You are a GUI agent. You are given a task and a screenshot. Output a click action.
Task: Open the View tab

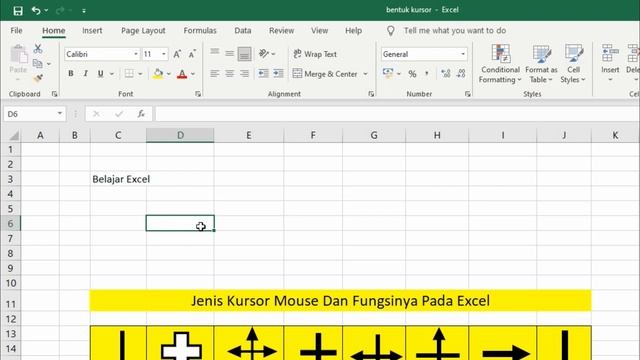click(319, 31)
